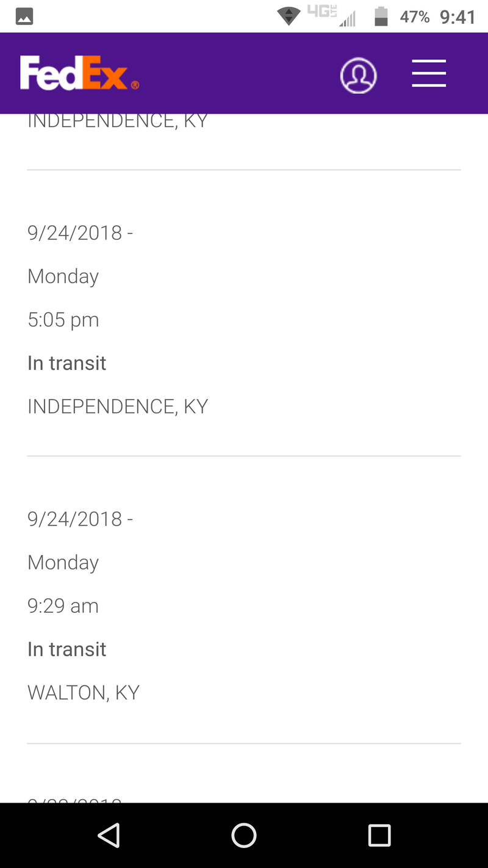Viewport: 488px width, 868px height.
Task: Tap the FedEx logo
Action: click(79, 73)
